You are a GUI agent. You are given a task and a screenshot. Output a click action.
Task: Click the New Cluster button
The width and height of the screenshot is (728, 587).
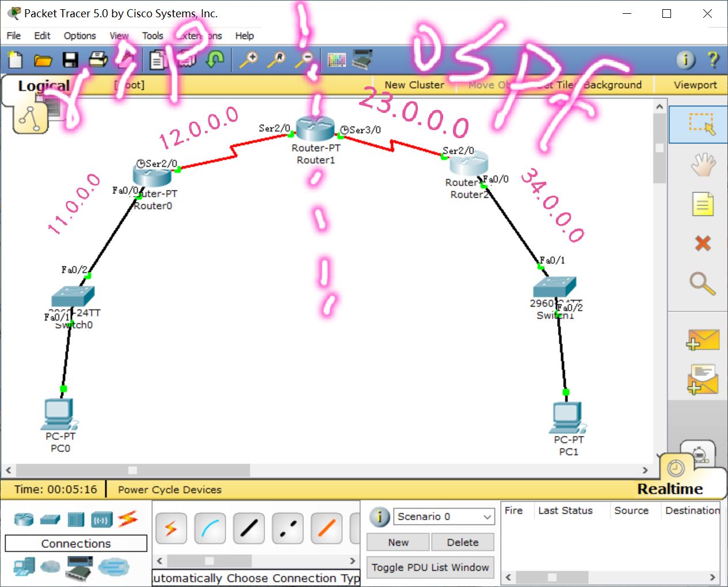click(x=414, y=85)
